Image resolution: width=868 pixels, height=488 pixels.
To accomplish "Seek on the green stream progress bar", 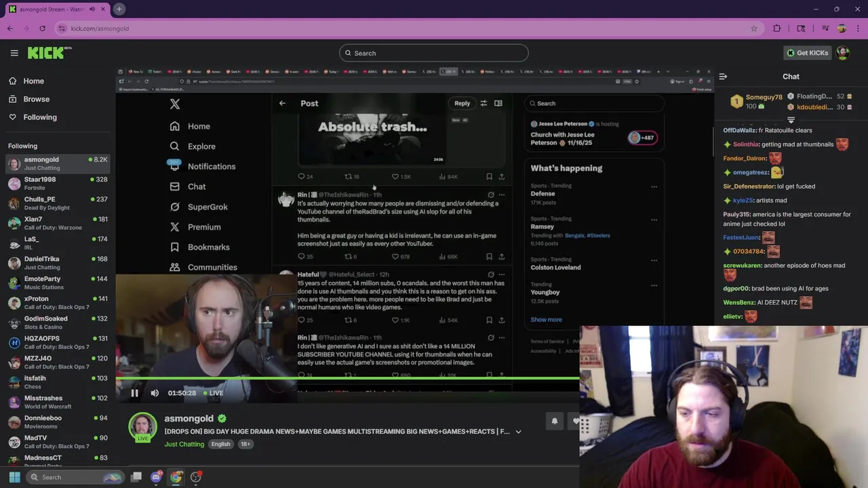I will pyautogui.click(x=347, y=378).
